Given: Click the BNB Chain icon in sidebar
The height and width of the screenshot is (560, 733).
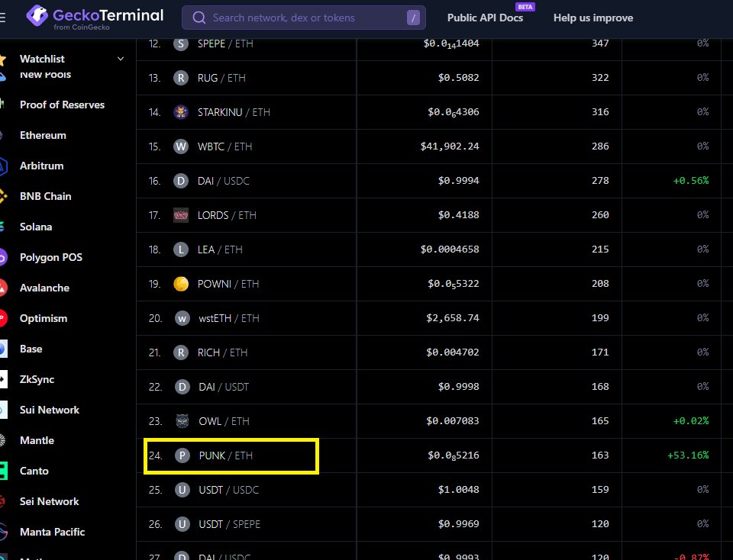Looking at the screenshot, I should point(3,197).
